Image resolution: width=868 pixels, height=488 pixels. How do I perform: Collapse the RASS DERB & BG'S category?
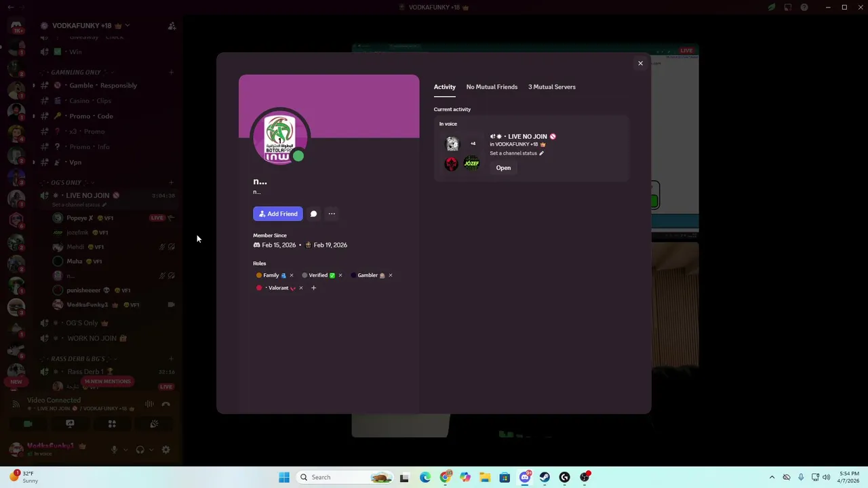(77, 359)
